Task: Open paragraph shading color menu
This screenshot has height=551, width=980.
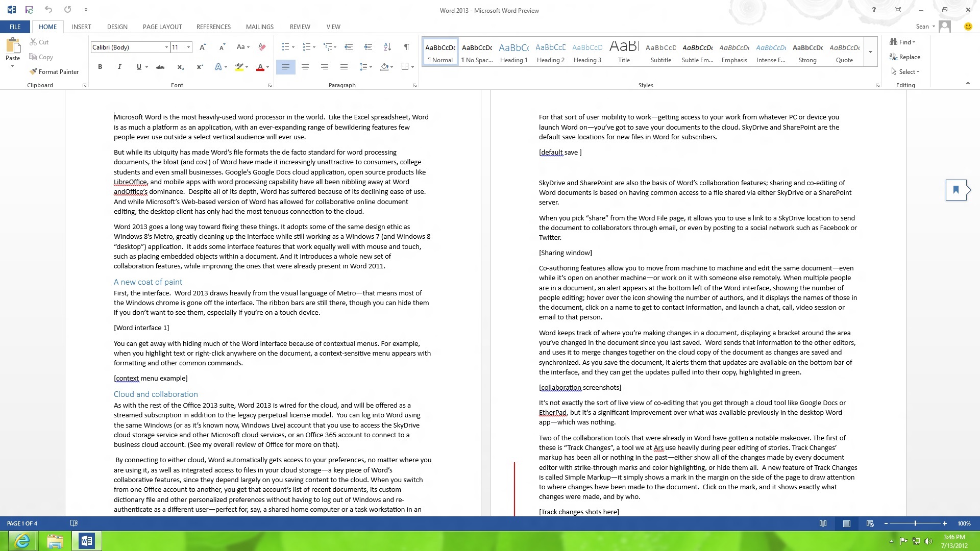Action: pos(386,67)
